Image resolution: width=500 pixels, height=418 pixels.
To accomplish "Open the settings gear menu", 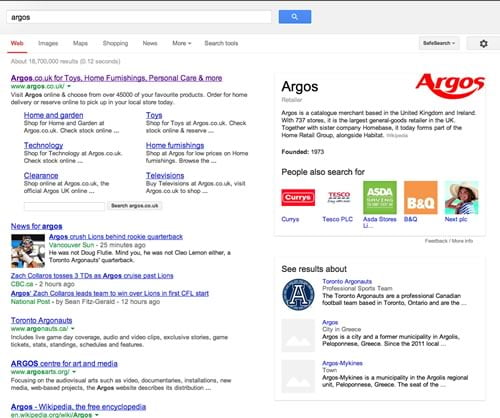I will [483, 43].
